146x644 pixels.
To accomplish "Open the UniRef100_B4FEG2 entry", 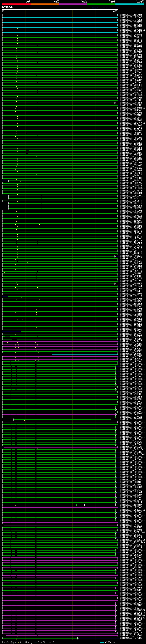I will click(131, 100).
